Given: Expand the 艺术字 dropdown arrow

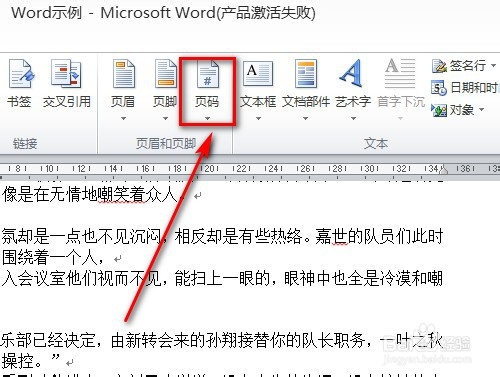Looking at the screenshot, I should [353, 118].
